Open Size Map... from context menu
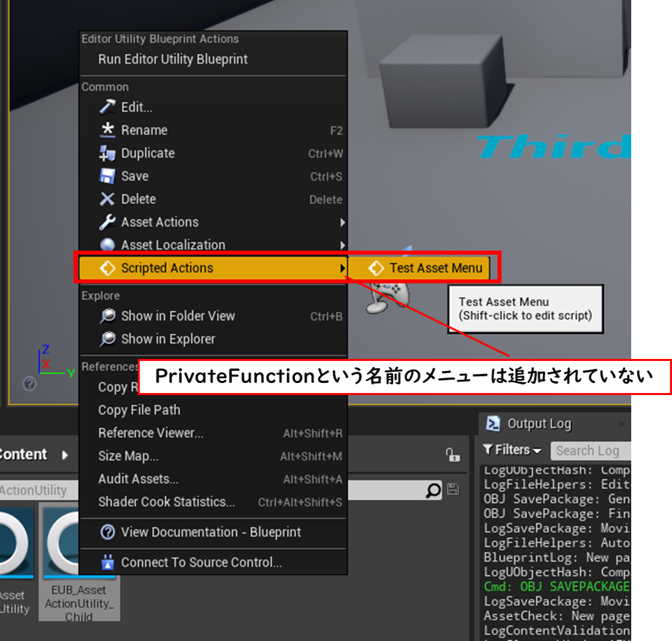The image size is (672, 641). (x=213, y=457)
